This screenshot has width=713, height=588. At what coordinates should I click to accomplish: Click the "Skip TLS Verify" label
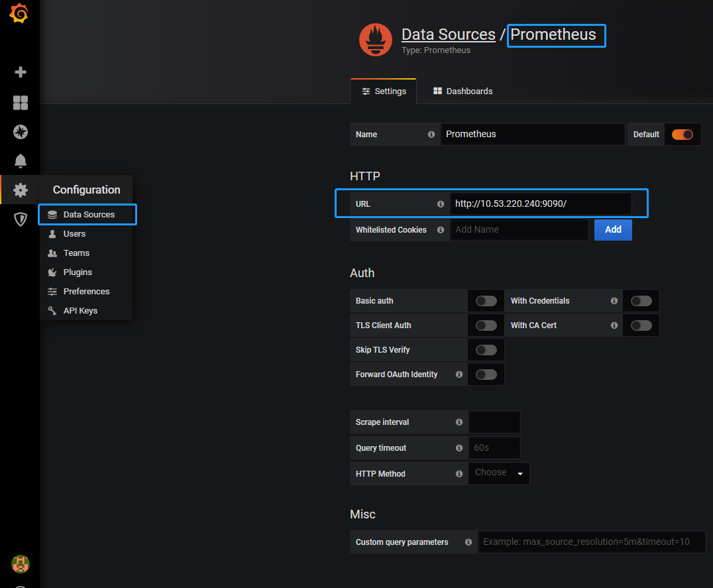pos(383,350)
